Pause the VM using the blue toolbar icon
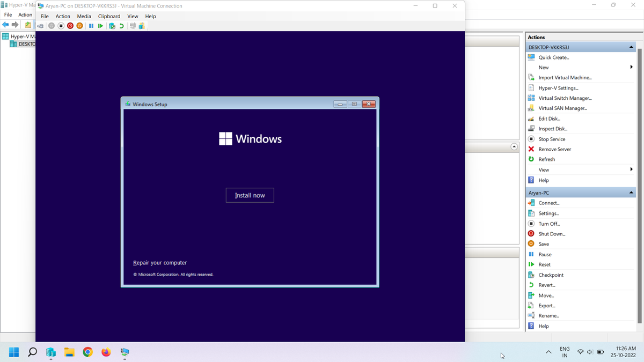Image resolution: width=644 pixels, height=362 pixels. pos(91,26)
